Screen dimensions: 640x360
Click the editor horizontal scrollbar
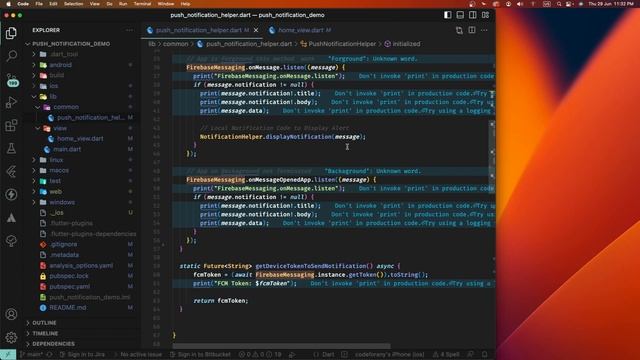point(281,346)
